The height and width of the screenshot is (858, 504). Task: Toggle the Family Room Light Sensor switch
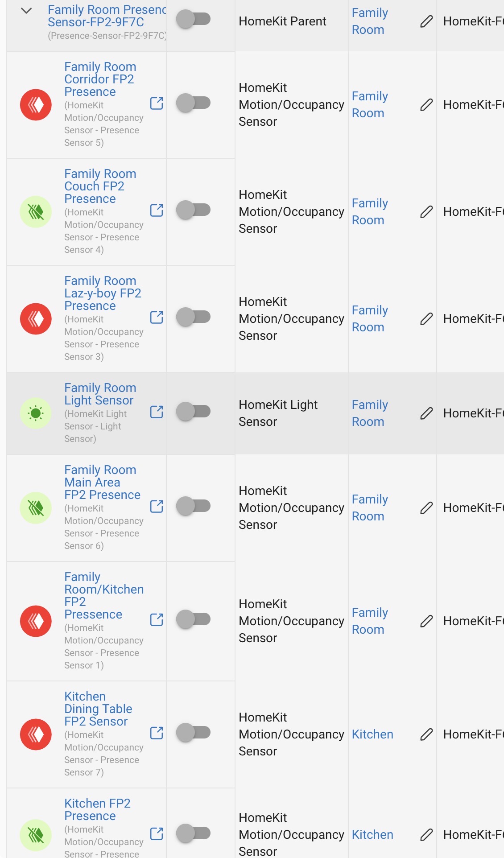194,411
